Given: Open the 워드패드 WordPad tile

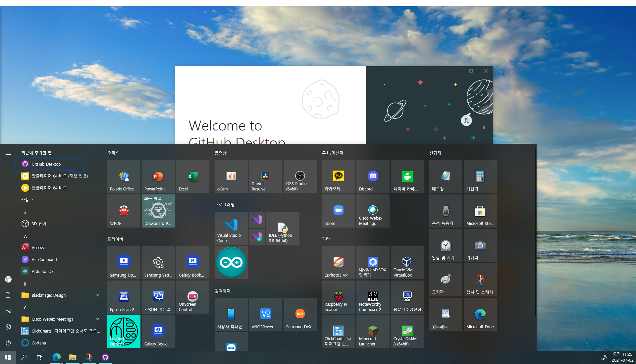Looking at the screenshot, I should (446, 314).
